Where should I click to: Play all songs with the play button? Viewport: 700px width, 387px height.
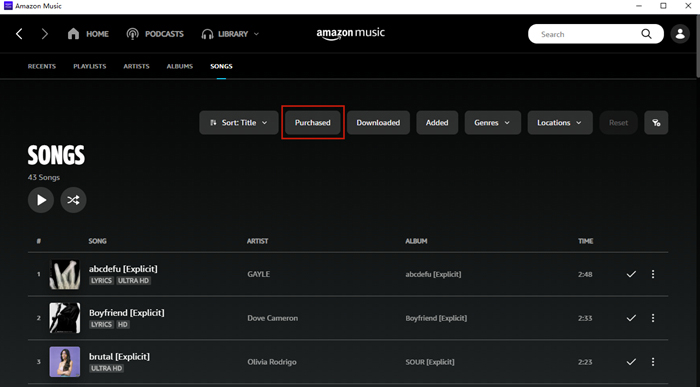click(41, 200)
